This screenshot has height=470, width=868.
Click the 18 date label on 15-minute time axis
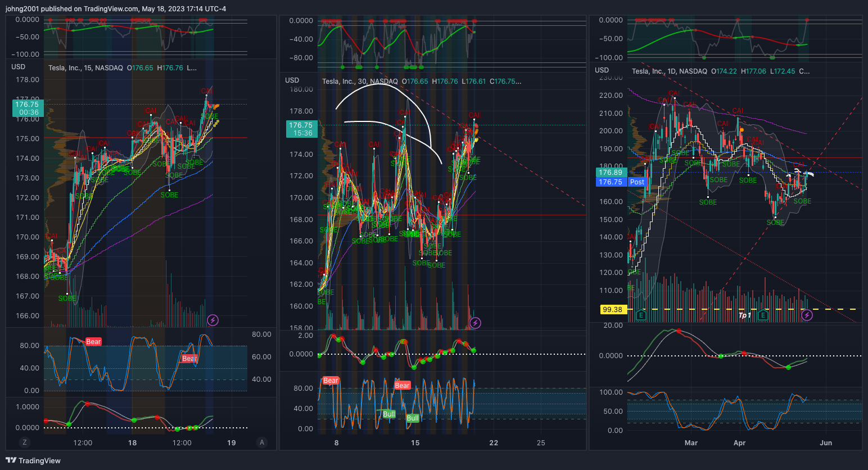point(132,443)
